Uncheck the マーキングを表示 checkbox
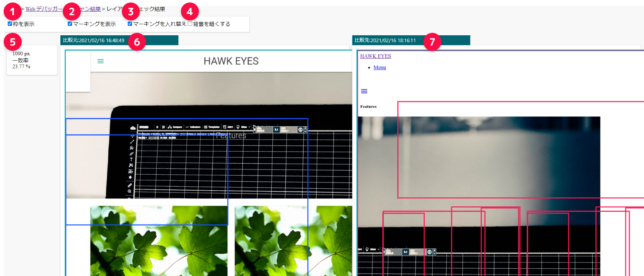This screenshot has height=276, width=644. pos(70,24)
